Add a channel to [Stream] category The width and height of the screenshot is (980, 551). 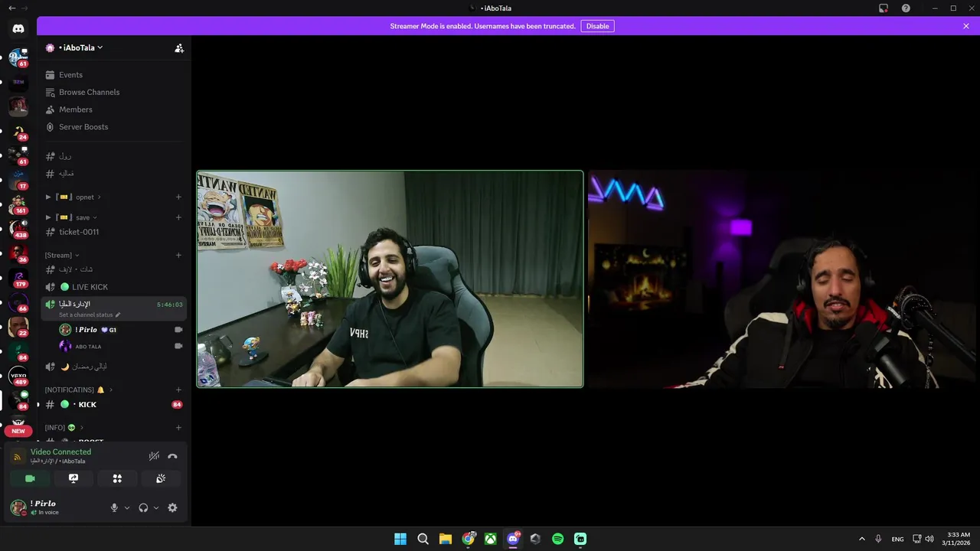click(x=178, y=255)
